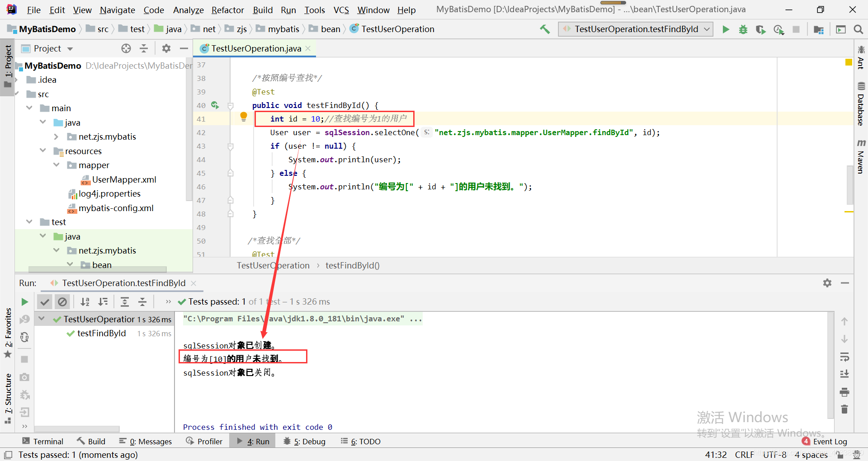Image resolution: width=868 pixels, height=461 pixels.
Task: Collapse all in Project panel
Action: [x=144, y=48]
